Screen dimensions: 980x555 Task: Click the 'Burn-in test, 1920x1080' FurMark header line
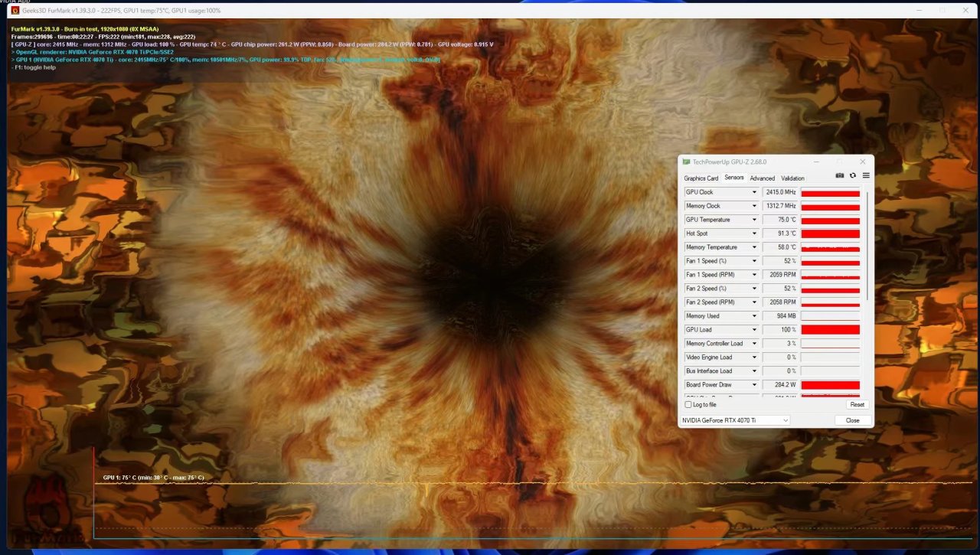pos(85,29)
